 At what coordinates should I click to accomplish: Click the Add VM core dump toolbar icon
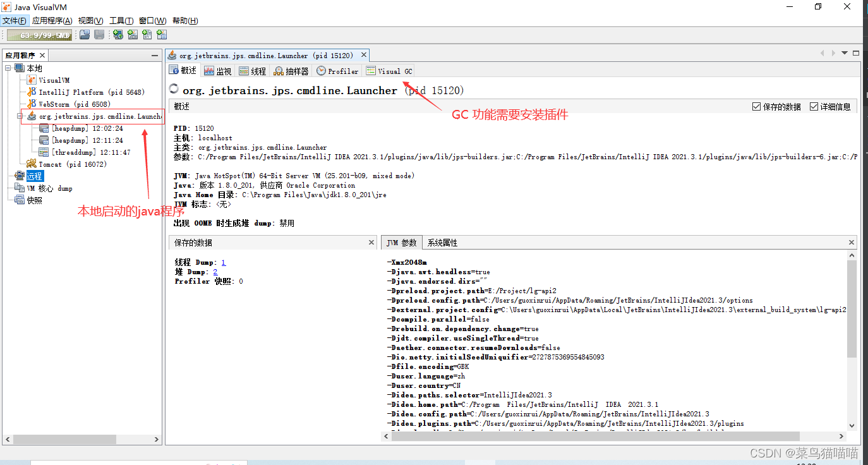coord(147,35)
